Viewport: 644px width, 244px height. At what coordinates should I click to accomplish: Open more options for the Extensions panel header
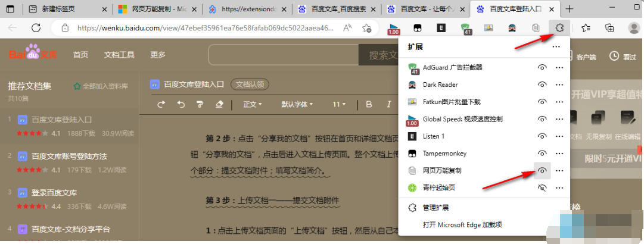pyautogui.click(x=556, y=47)
